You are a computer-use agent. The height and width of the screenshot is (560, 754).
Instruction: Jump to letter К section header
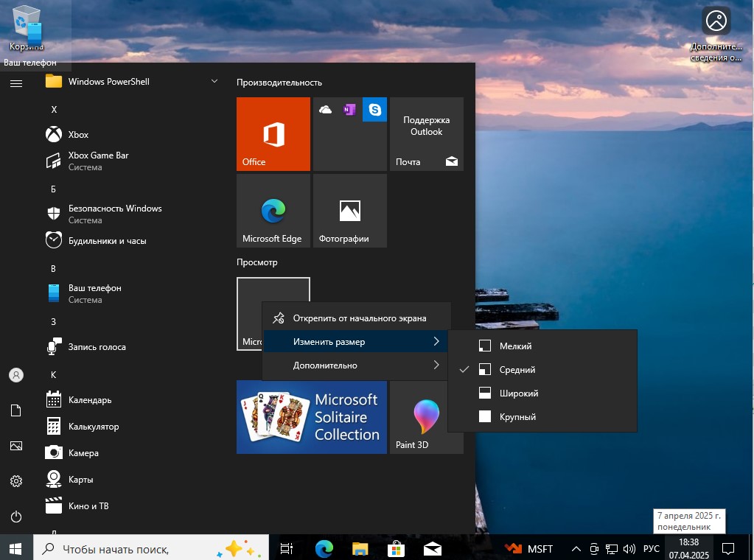(x=53, y=374)
